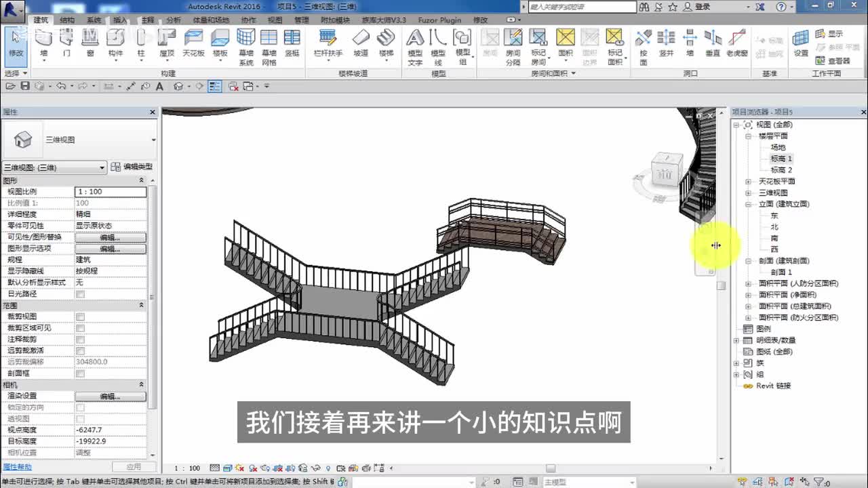The image size is (868, 488).
Task: Click the keyword search box
Action: [582, 7]
